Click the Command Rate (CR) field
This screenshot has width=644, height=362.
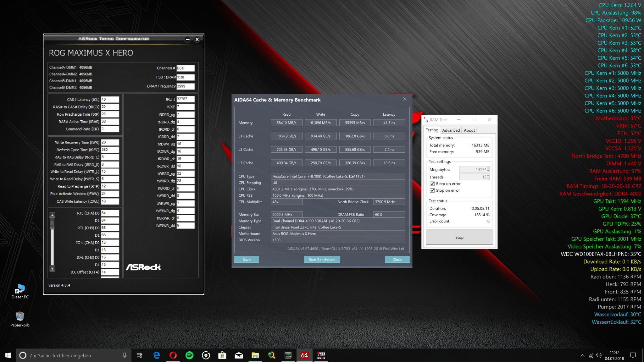click(110, 129)
